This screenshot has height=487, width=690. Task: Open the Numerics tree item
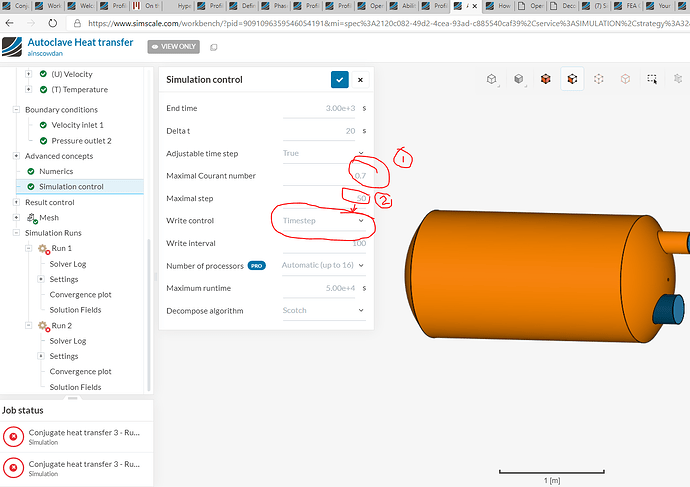click(56, 172)
